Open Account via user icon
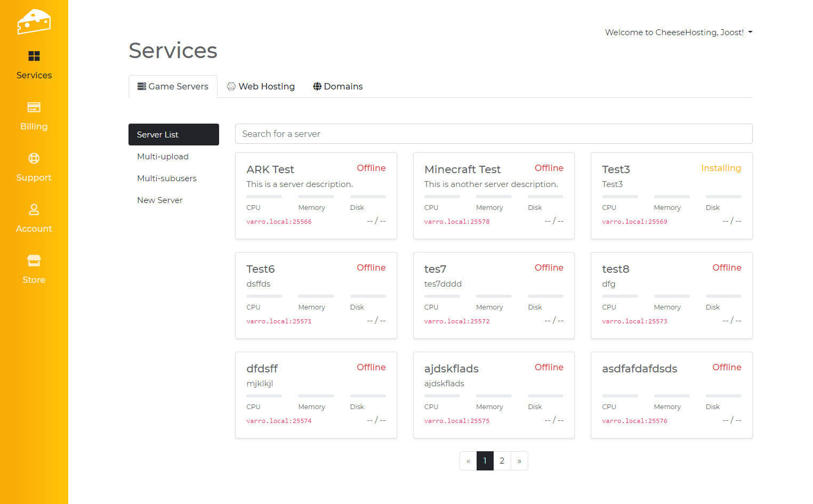The width and height of the screenshot is (813, 504). (x=34, y=209)
